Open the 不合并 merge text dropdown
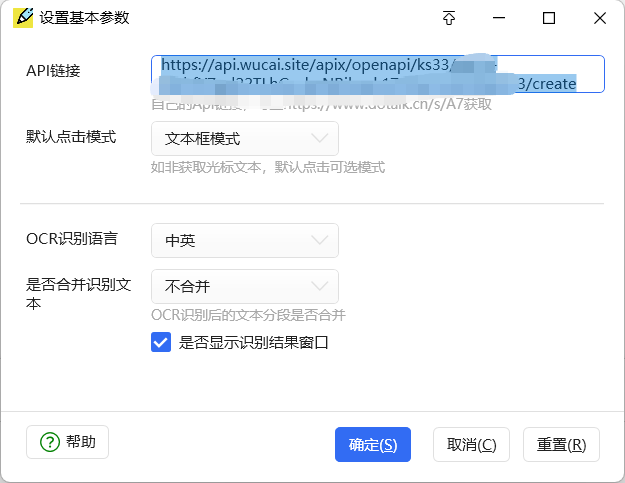 (245, 287)
